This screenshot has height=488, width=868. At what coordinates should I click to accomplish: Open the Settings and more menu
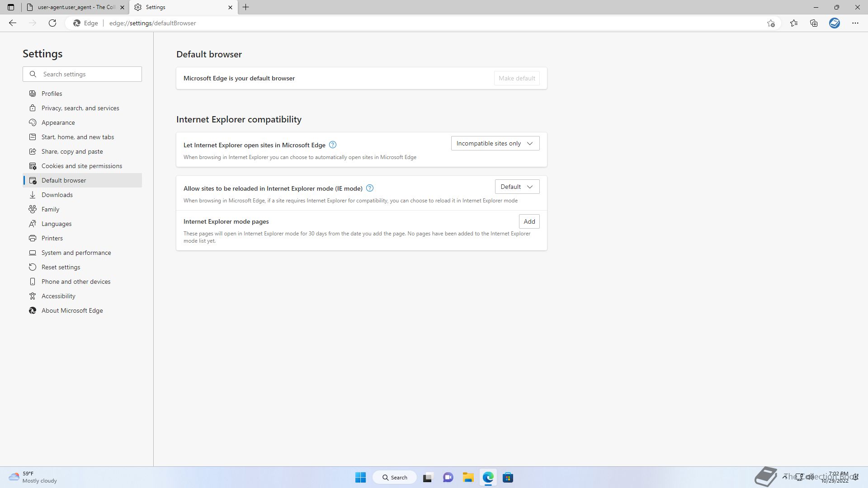(x=855, y=23)
